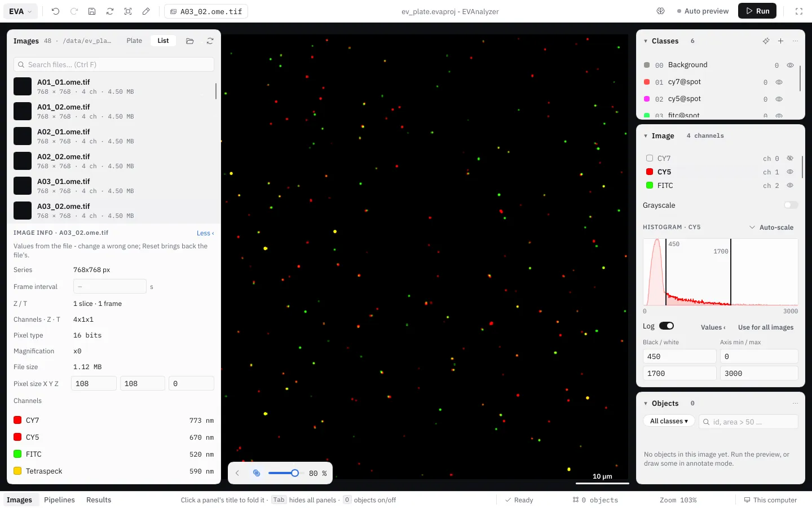The width and height of the screenshot is (812, 508).
Task: Open the Auto-scale dropdown
Action: coord(771,227)
